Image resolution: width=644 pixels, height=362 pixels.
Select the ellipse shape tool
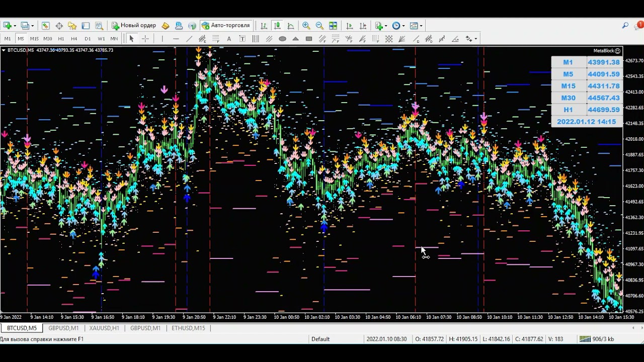(x=282, y=39)
